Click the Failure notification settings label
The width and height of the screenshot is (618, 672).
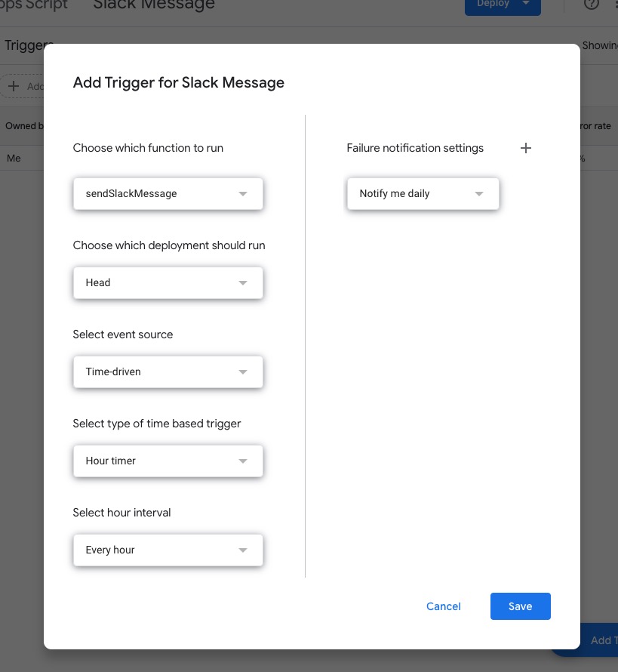point(415,148)
